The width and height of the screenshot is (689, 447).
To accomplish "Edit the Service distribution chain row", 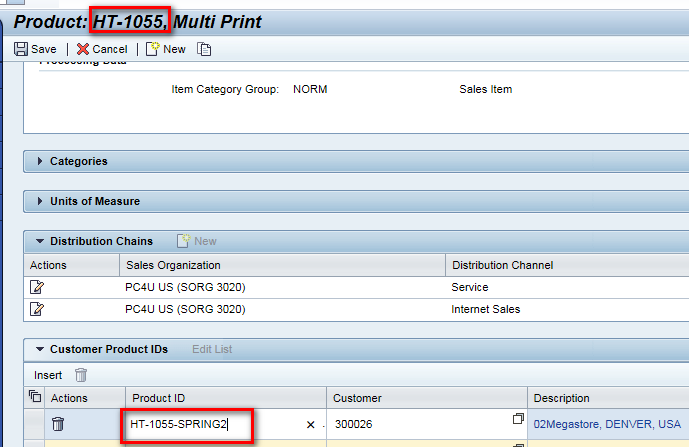I will pos(38,287).
